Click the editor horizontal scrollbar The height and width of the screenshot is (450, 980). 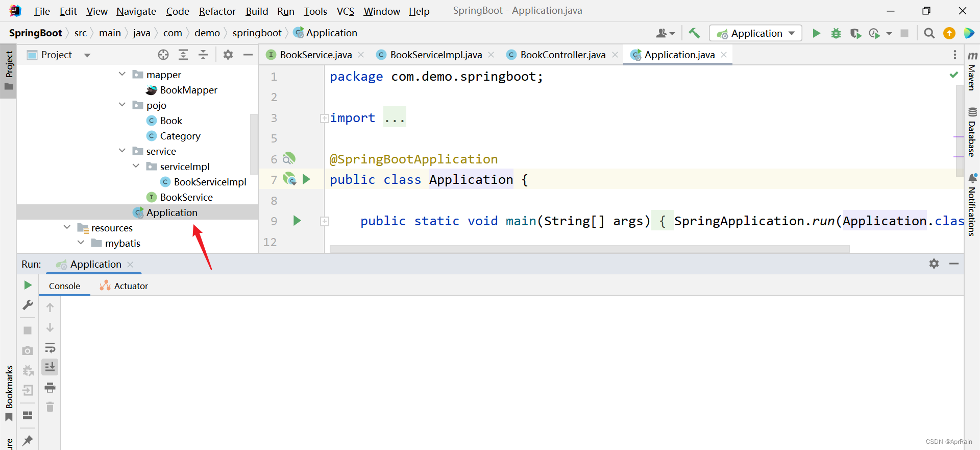tap(590, 249)
